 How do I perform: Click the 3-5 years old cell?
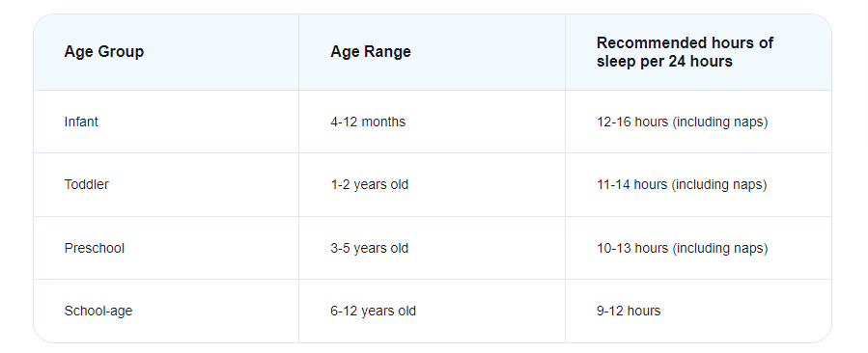coord(432,248)
